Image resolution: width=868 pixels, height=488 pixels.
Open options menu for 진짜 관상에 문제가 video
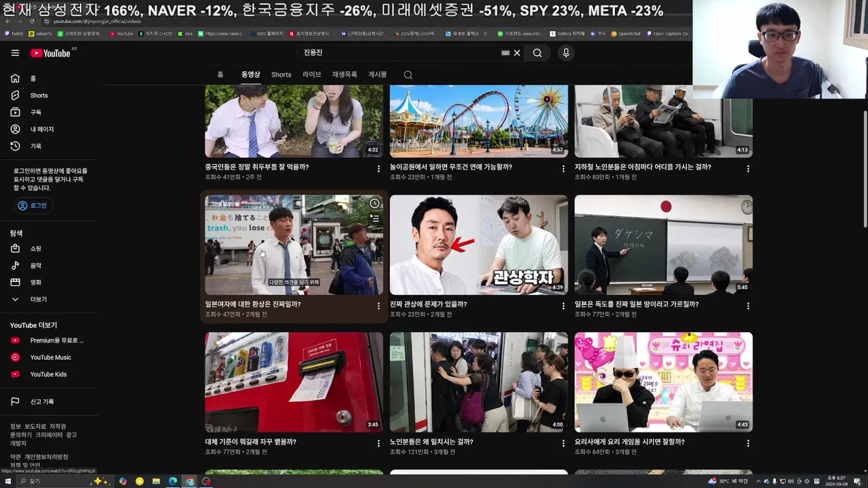(563, 306)
